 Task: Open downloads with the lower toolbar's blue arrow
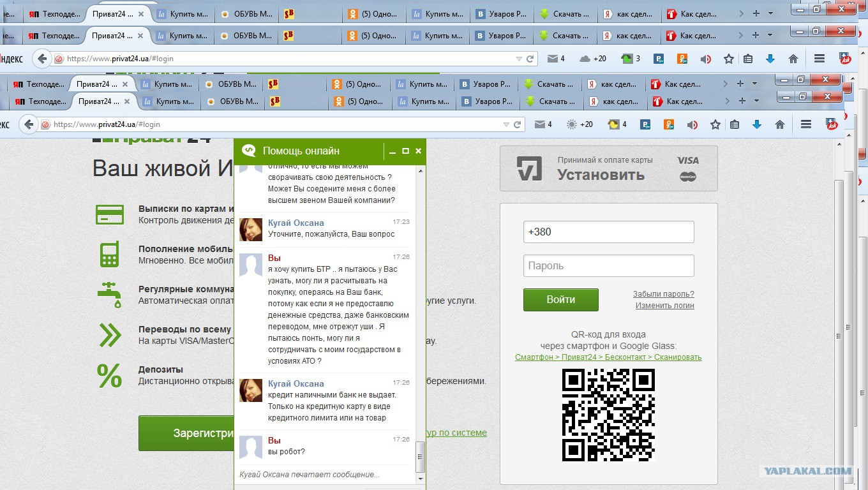point(757,124)
